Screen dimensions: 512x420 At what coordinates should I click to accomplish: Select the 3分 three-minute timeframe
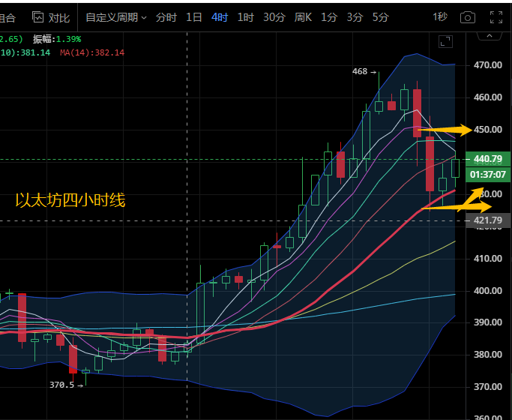(355, 16)
